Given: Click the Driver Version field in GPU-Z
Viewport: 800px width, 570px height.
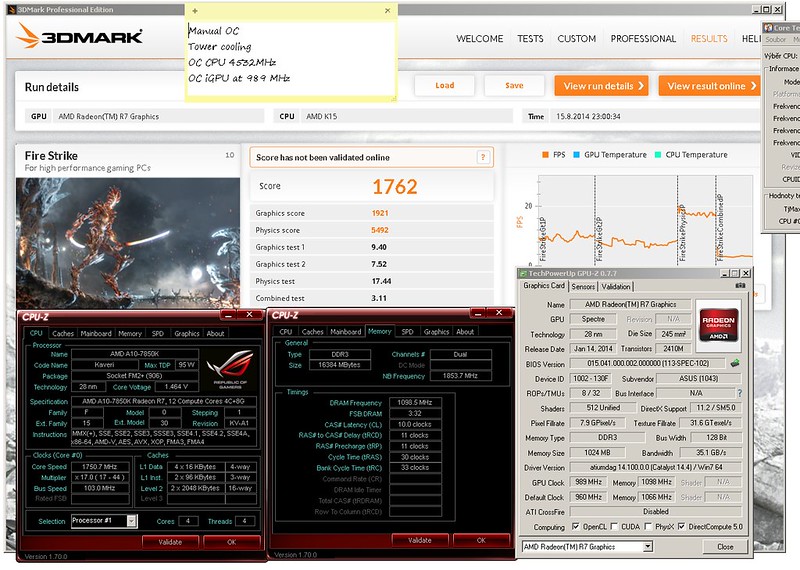Looking at the screenshot, I should 655,467.
